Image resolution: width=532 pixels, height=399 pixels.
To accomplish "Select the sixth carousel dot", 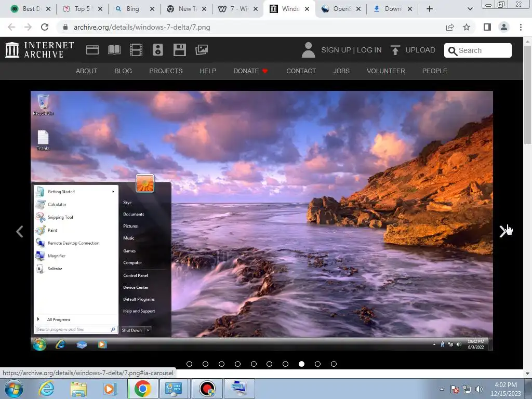I will (x=270, y=364).
